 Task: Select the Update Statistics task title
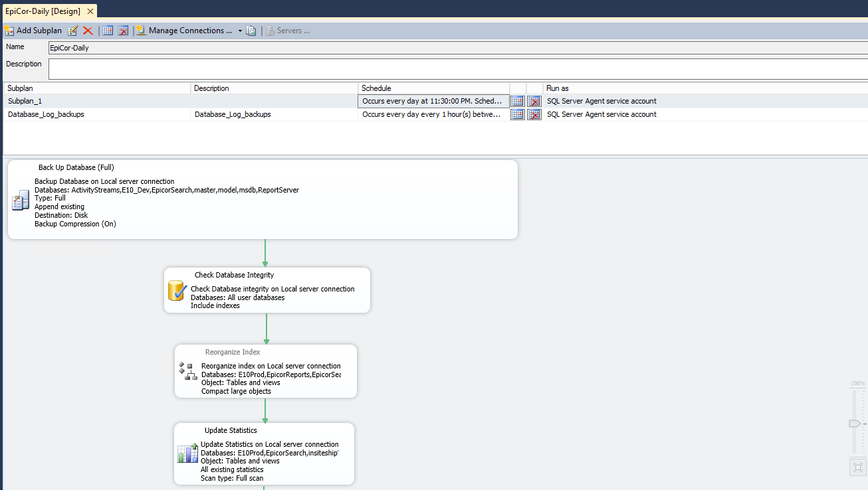(231, 430)
